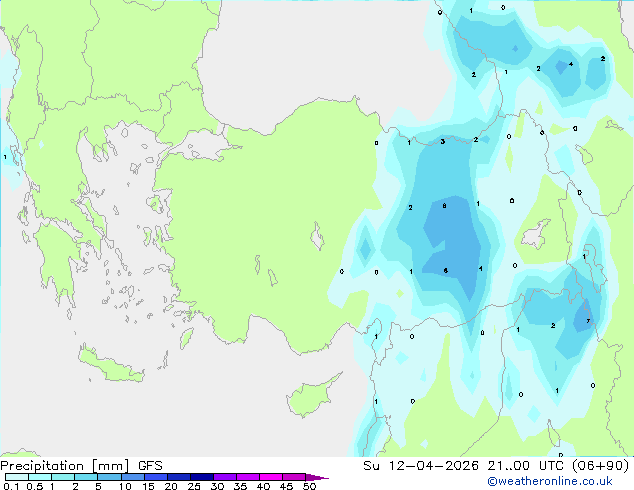
Task: Click the precipitation value '8' on the map
Action: coord(444,206)
